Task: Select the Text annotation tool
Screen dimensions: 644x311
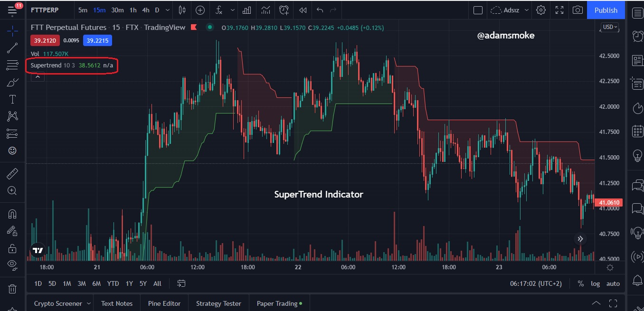Action: (12, 99)
